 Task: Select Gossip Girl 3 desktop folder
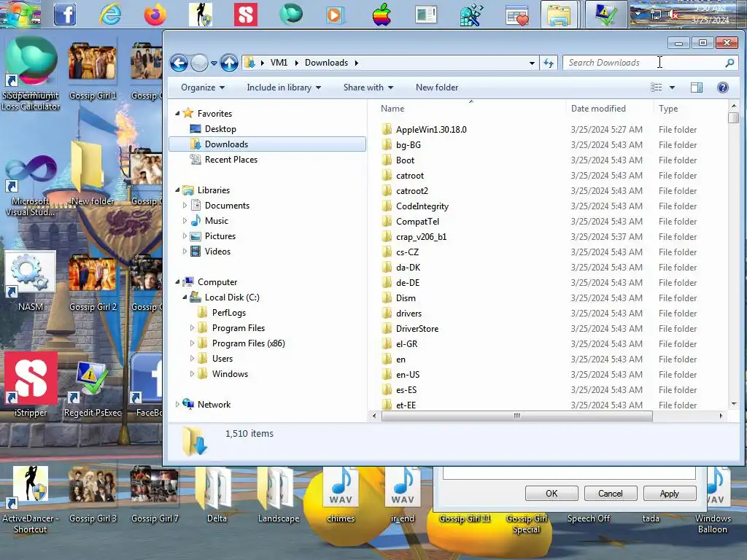(x=93, y=495)
